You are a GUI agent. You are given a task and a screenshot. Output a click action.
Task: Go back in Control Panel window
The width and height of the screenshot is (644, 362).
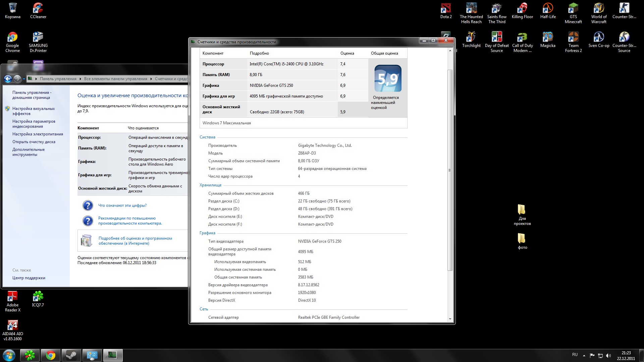coord(8,79)
